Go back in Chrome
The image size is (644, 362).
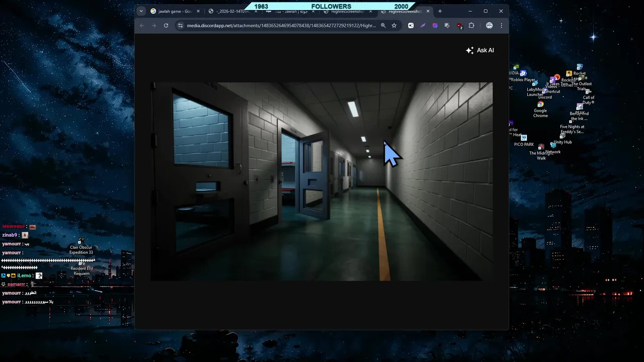[x=142, y=26]
